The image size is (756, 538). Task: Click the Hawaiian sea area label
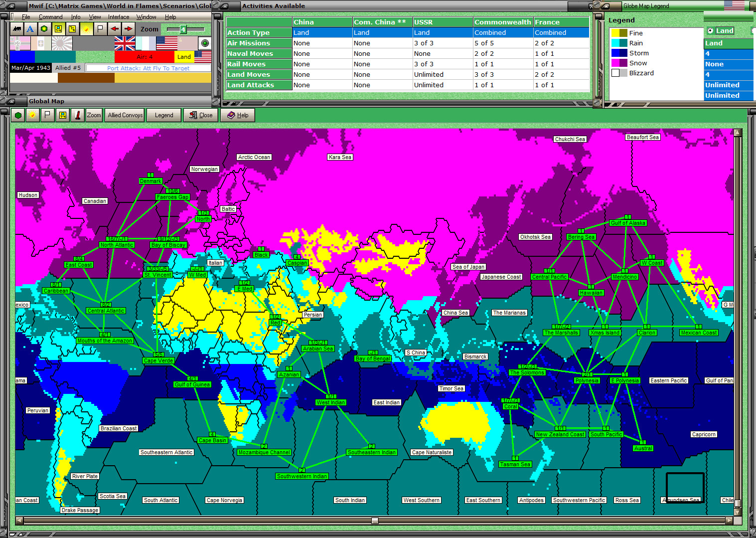(x=591, y=293)
